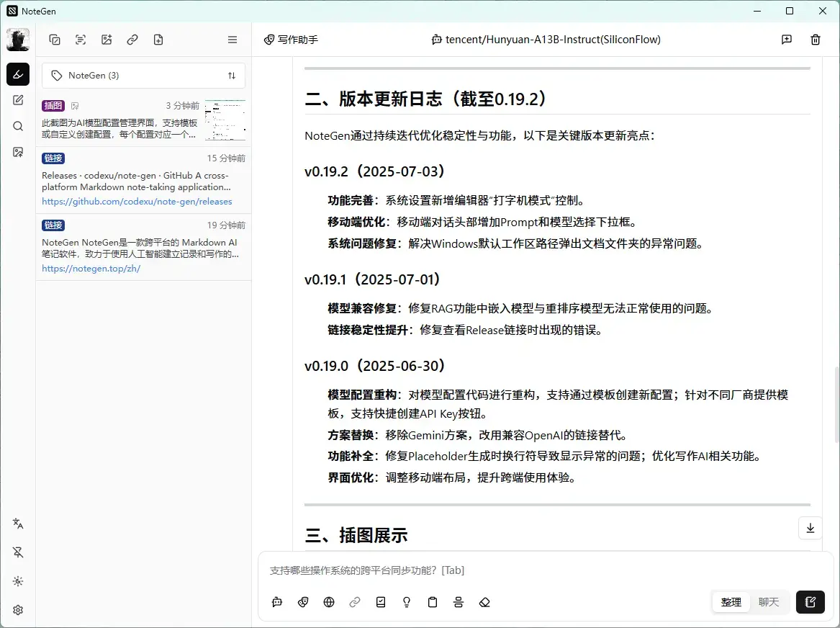Image resolution: width=840 pixels, height=628 pixels.
Task: Click the screenshot record icon in top toolbar
Action: coord(81,40)
